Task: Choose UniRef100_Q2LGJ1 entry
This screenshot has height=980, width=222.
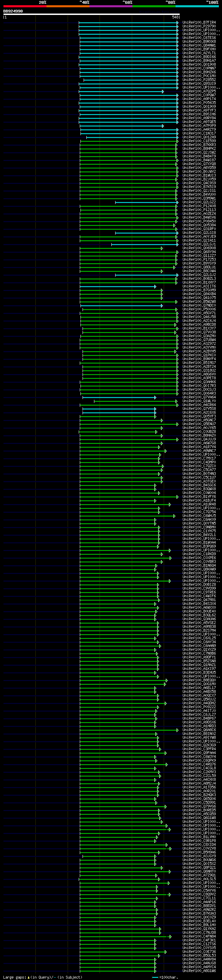Action: [x=199, y=244]
